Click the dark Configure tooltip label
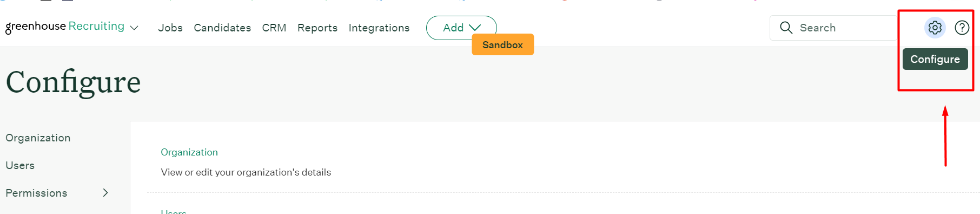This screenshot has width=980, height=214. [935, 59]
